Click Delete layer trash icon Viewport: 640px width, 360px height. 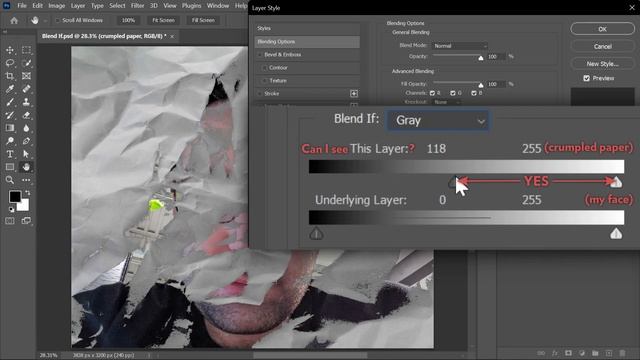[x=622, y=353]
